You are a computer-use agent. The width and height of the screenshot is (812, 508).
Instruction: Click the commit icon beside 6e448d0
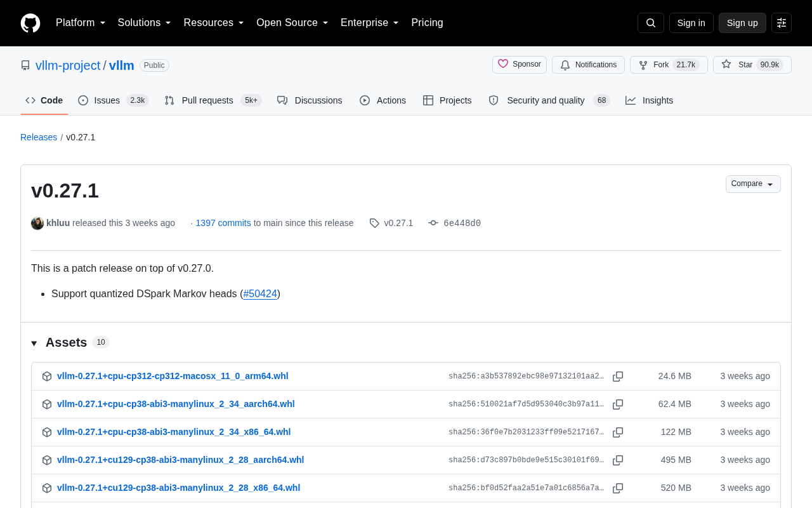click(x=433, y=223)
